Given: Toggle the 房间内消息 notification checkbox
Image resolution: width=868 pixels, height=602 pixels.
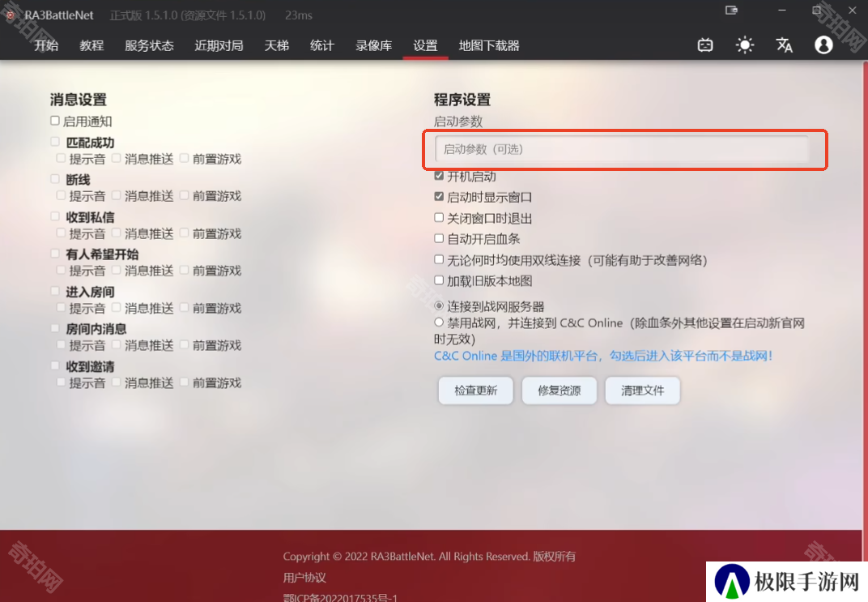Looking at the screenshot, I should pos(55,328).
